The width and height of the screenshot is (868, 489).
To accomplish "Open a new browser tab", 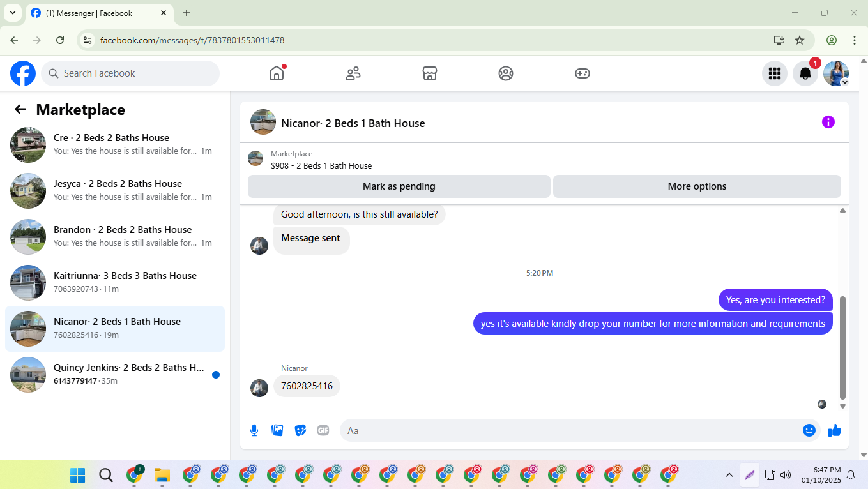I will point(187,13).
